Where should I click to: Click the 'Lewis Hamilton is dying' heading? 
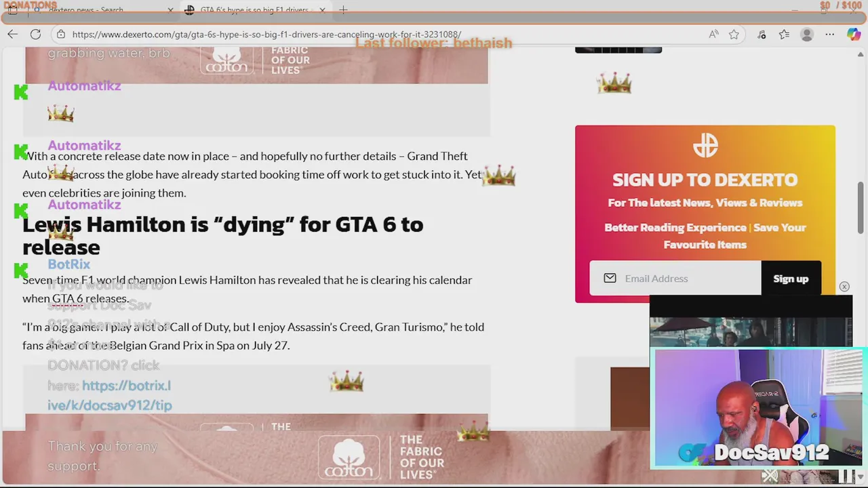(x=222, y=235)
